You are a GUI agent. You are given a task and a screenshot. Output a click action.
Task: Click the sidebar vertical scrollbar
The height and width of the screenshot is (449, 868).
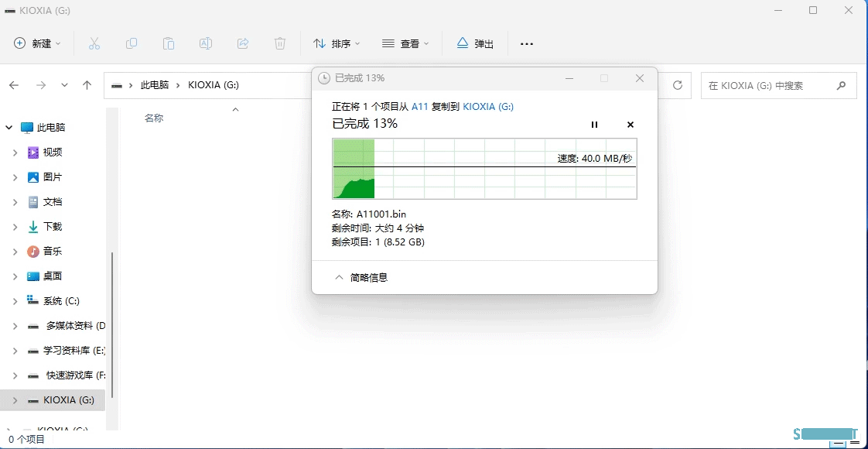pos(112,324)
